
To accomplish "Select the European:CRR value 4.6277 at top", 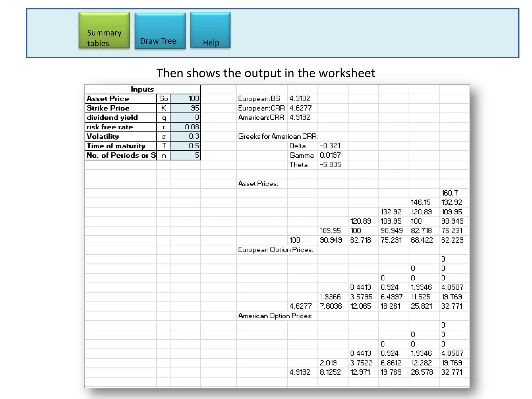I will click(301, 108).
